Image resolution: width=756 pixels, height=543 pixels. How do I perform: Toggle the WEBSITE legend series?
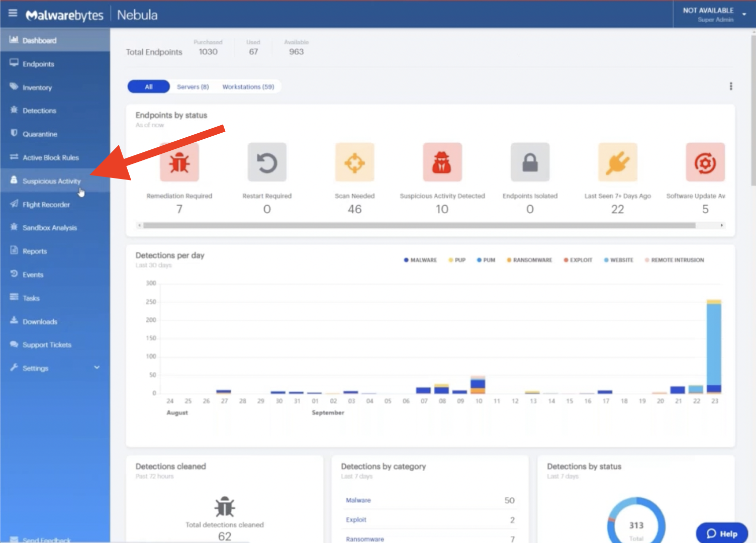(618, 260)
